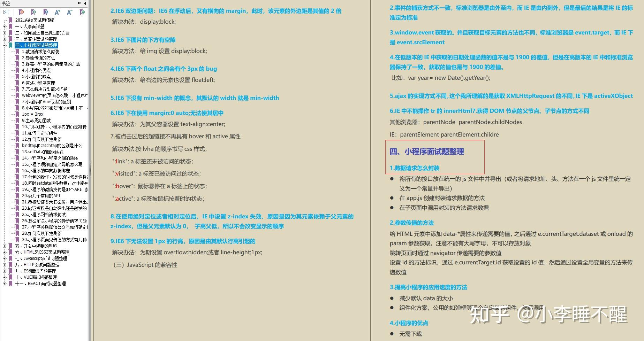Expand the 一、人事面试题 bookmark node
644x341 pixels.
click(x=5, y=26)
